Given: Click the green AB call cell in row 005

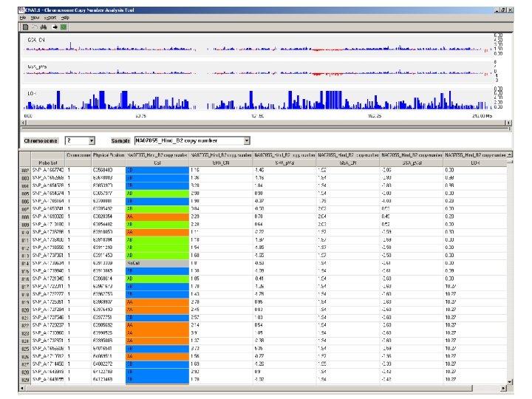Looking at the screenshot, I should point(157,194).
